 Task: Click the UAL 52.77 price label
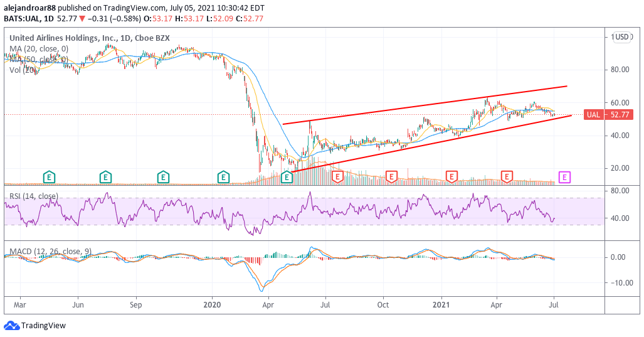(608, 115)
